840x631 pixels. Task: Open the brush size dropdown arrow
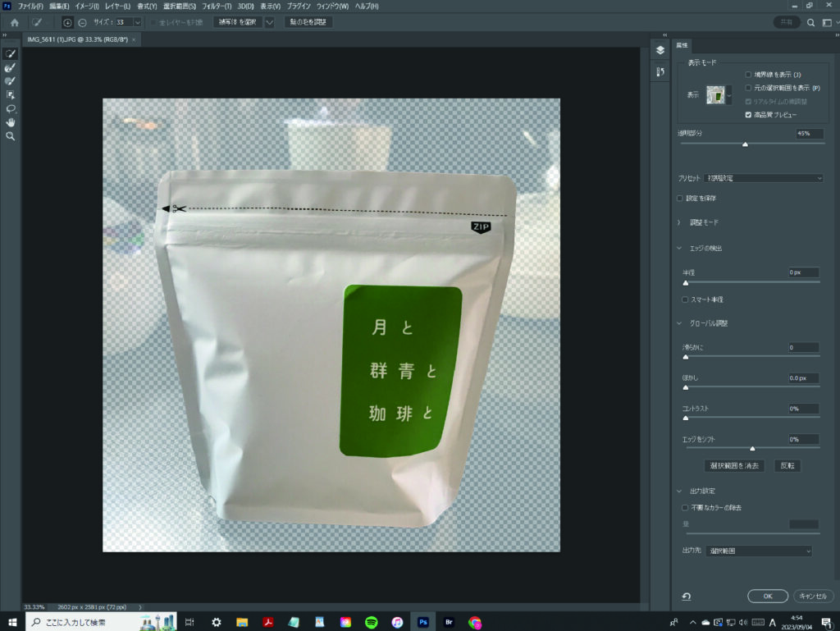tap(138, 22)
